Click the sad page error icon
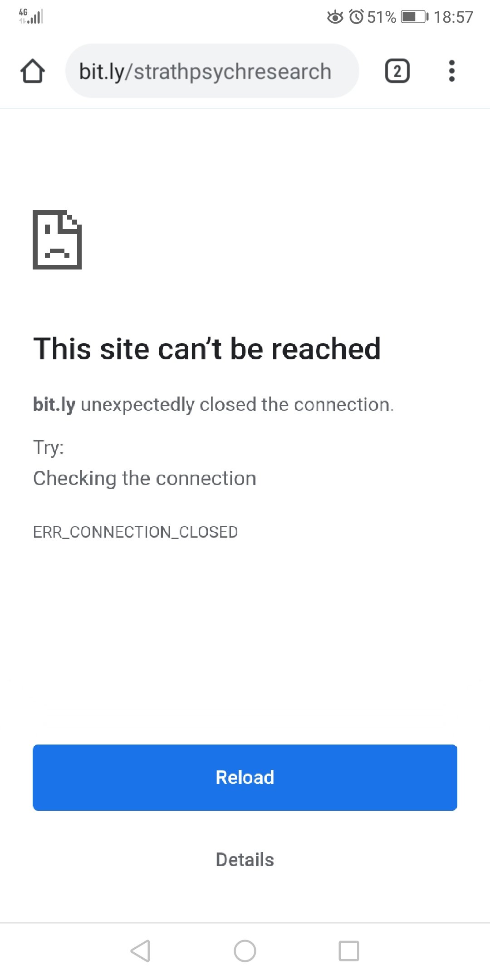Image resolution: width=490 pixels, height=980 pixels. tap(57, 240)
